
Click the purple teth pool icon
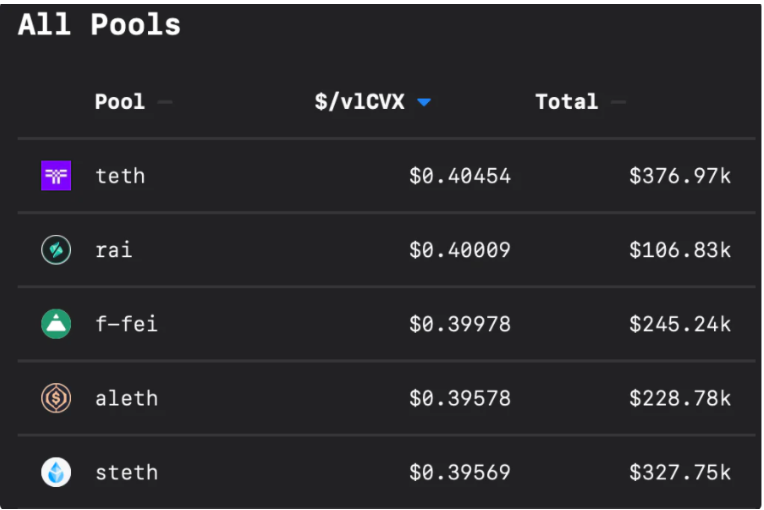[56, 175]
